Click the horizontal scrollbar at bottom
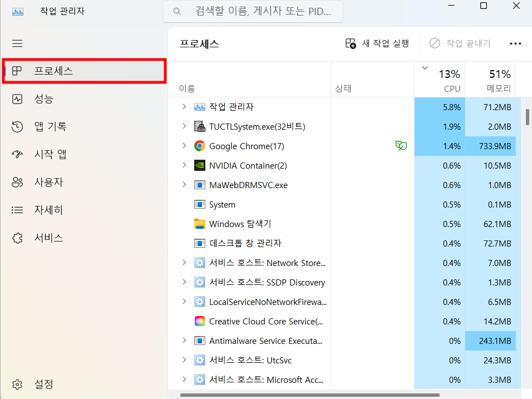 (310, 395)
